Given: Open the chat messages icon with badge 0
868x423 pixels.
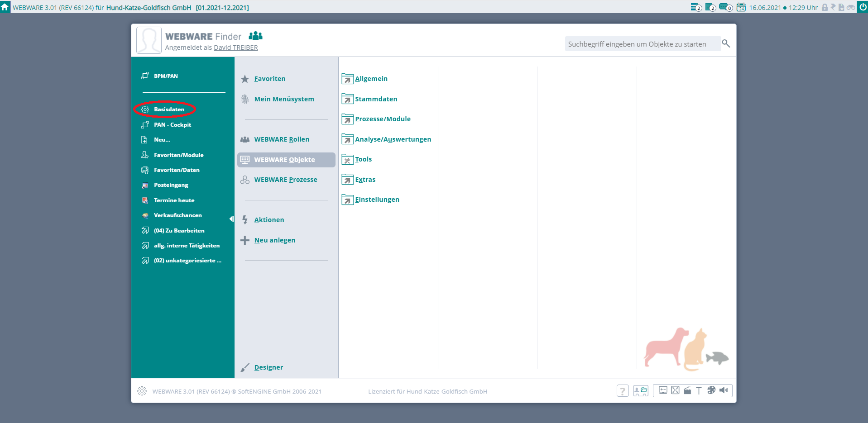Looking at the screenshot, I should tap(725, 7).
